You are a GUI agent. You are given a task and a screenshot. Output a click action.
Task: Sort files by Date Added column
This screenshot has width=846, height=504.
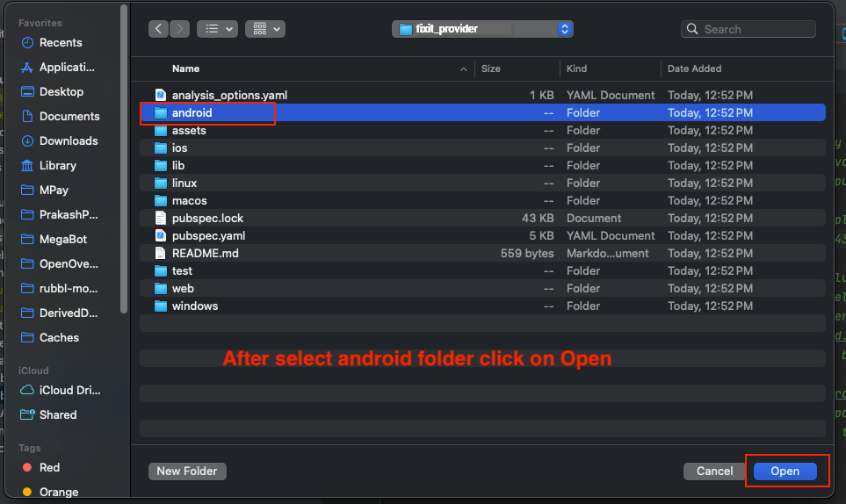click(x=694, y=68)
